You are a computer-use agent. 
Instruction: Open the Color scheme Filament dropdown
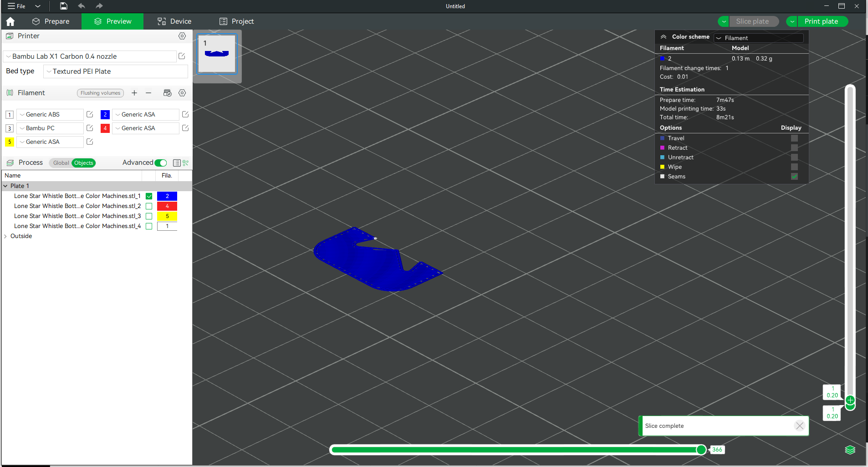pyautogui.click(x=759, y=38)
